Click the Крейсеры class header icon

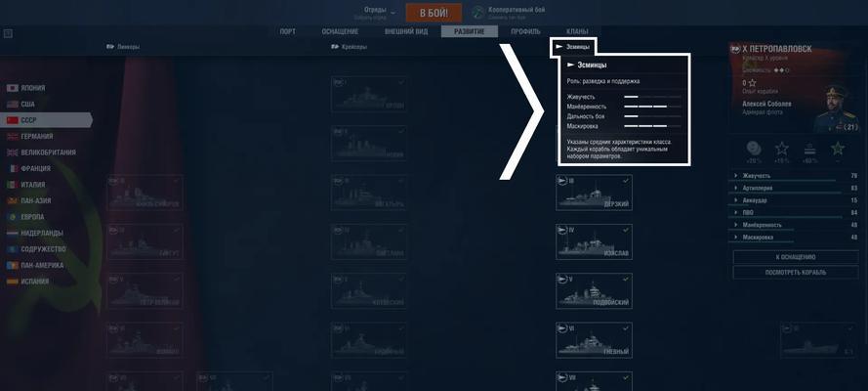334,47
